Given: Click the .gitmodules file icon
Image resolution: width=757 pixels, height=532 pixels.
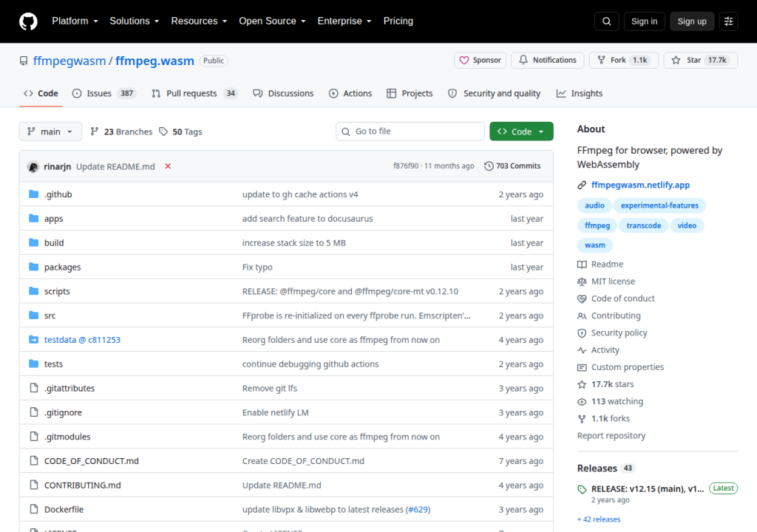Looking at the screenshot, I should [33, 437].
